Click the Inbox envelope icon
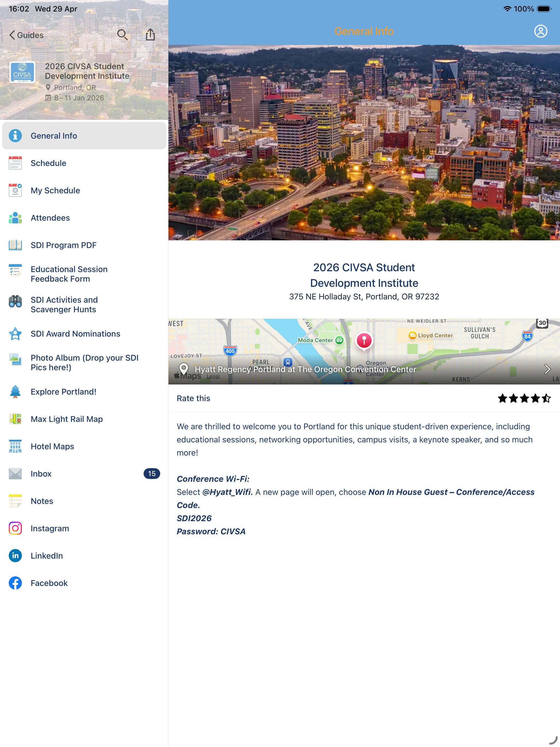The image size is (560, 747). [15, 474]
